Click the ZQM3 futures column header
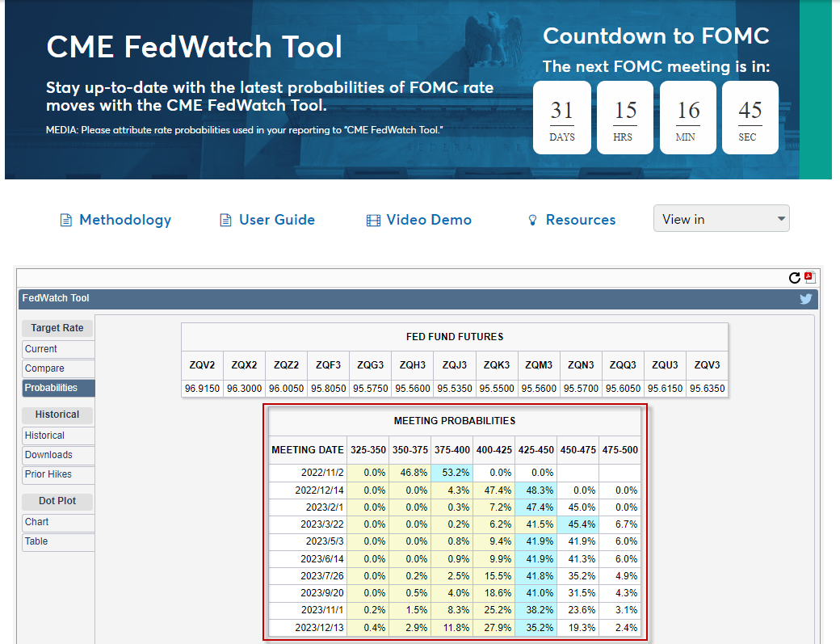 (539, 365)
